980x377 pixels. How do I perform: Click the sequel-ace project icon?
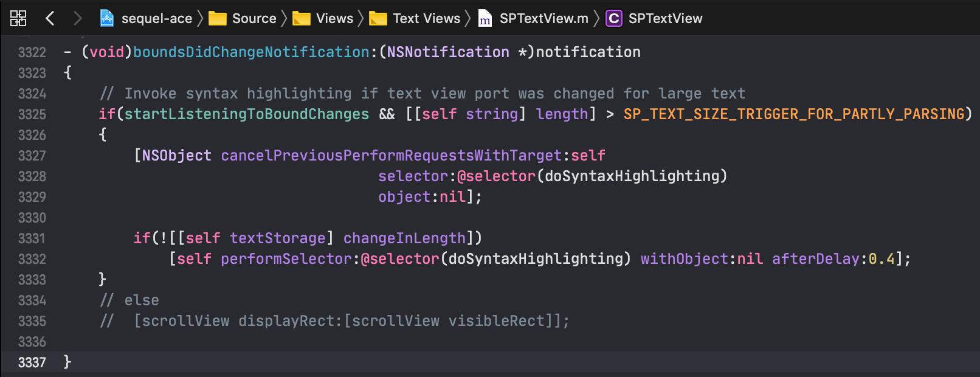point(107,18)
